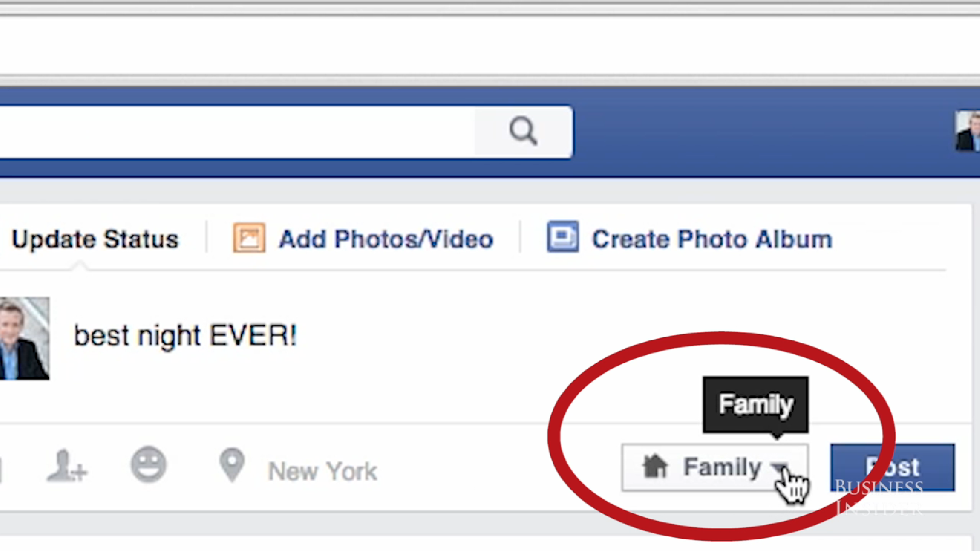
Task: Click the status text 'best night EVER!'
Action: tap(185, 336)
